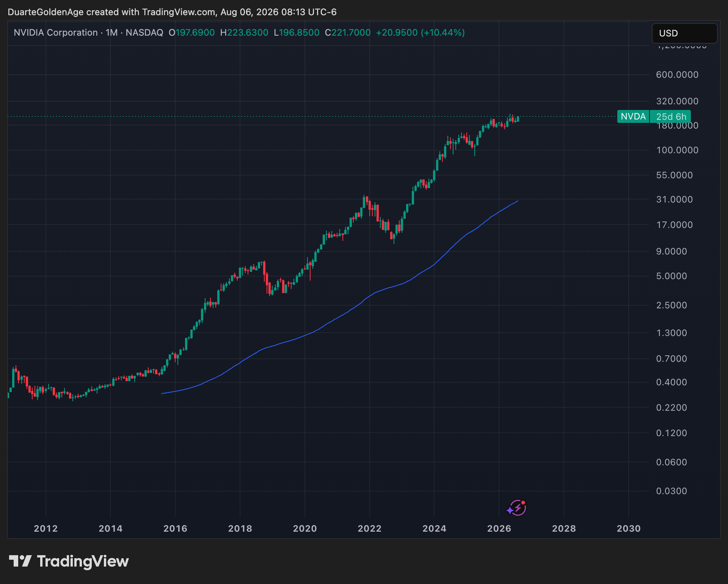Click the 2.5000 price axis label

tap(672, 305)
